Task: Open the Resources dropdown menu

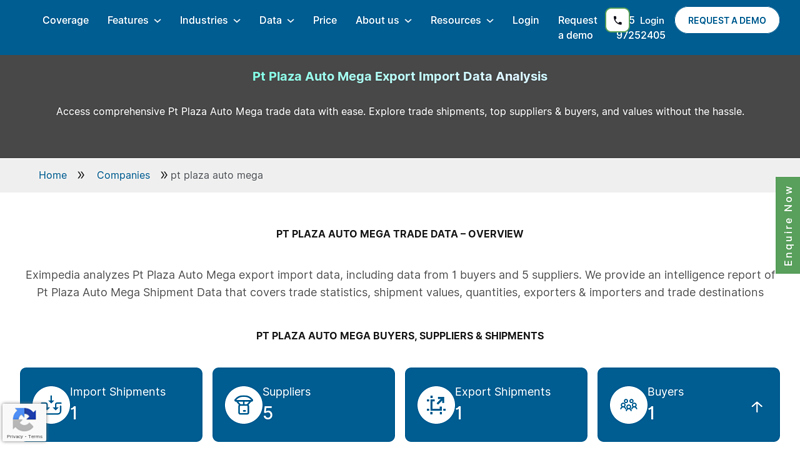Action: 462,20
